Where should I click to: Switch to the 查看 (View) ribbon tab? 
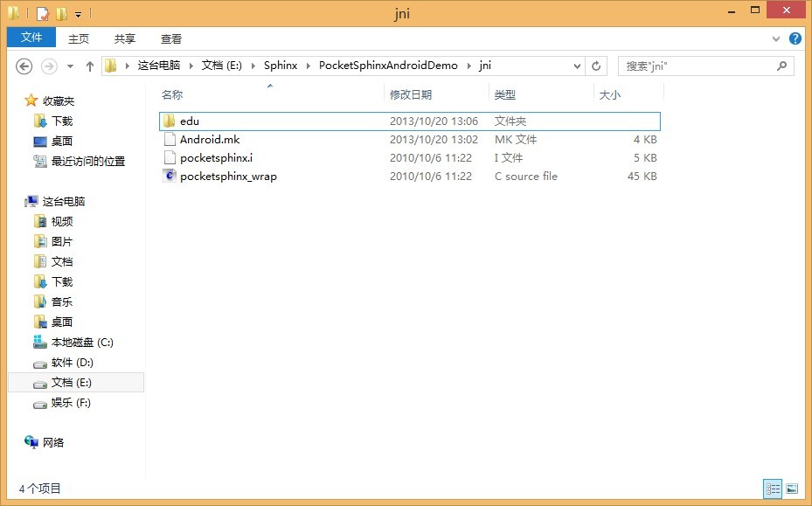[171, 38]
